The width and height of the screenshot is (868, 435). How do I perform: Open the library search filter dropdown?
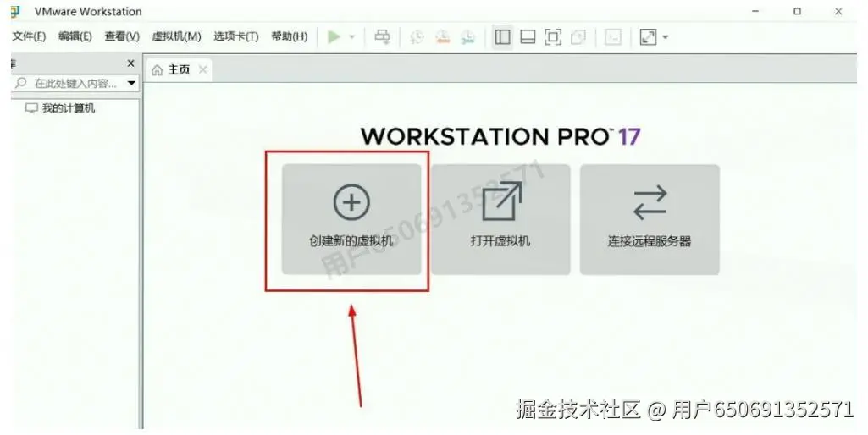(x=132, y=84)
